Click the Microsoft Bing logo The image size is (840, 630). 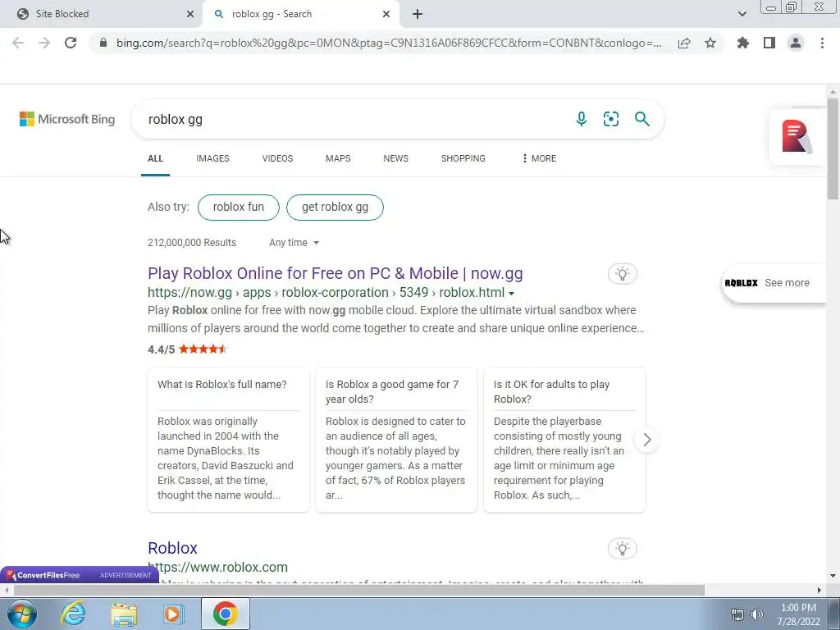pos(67,119)
